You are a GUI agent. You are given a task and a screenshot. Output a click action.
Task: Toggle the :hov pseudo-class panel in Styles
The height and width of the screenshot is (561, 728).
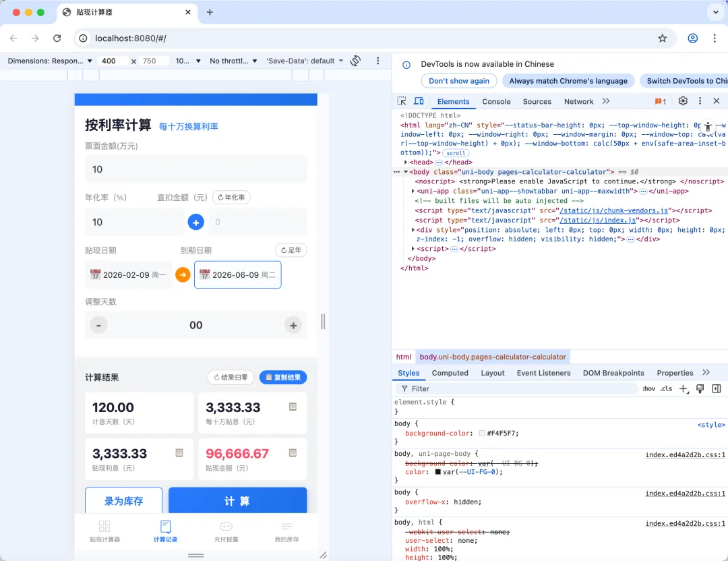click(648, 388)
